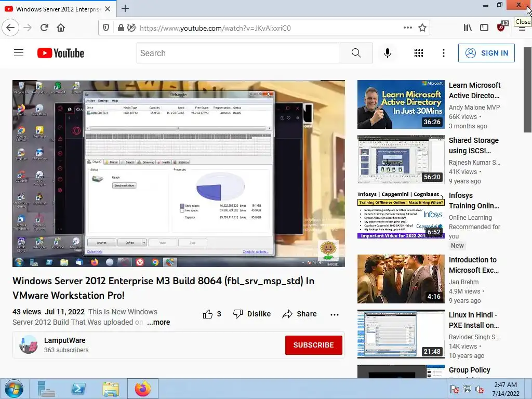Viewport: 532px width, 399px height.
Task: Bookmark this page with the star
Action: [422, 28]
